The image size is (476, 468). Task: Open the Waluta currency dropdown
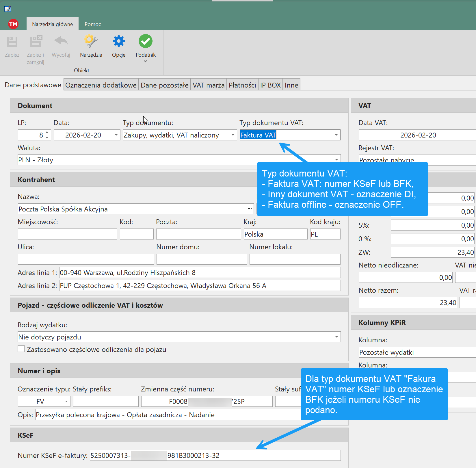tap(336, 160)
